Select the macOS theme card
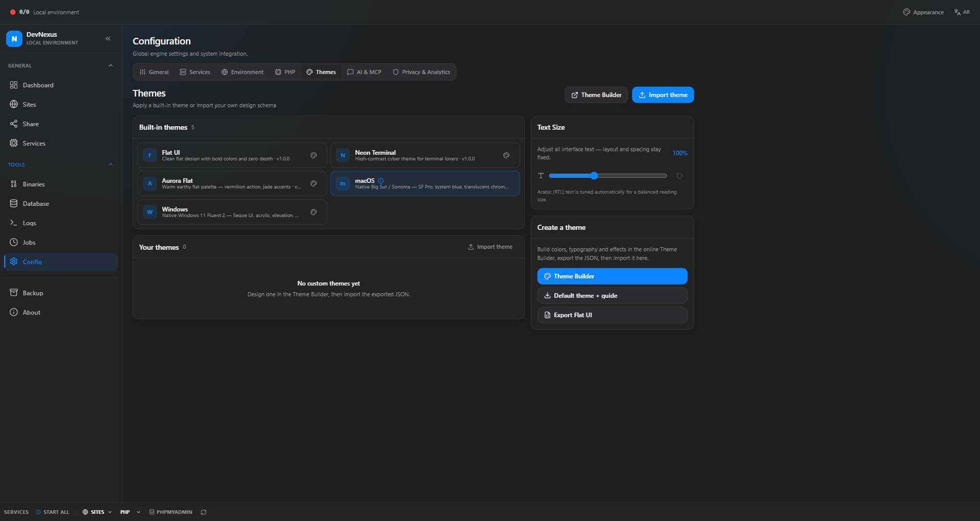 (425, 183)
